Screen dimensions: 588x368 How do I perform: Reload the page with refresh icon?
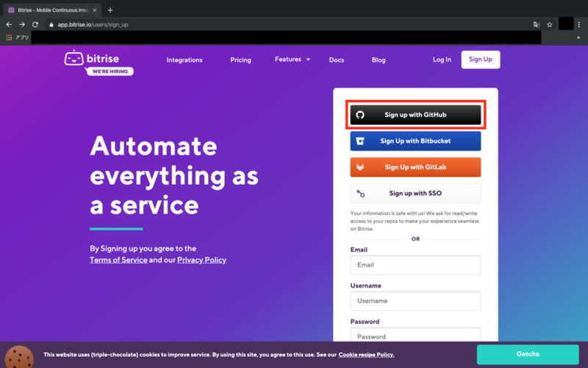pos(35,24)
